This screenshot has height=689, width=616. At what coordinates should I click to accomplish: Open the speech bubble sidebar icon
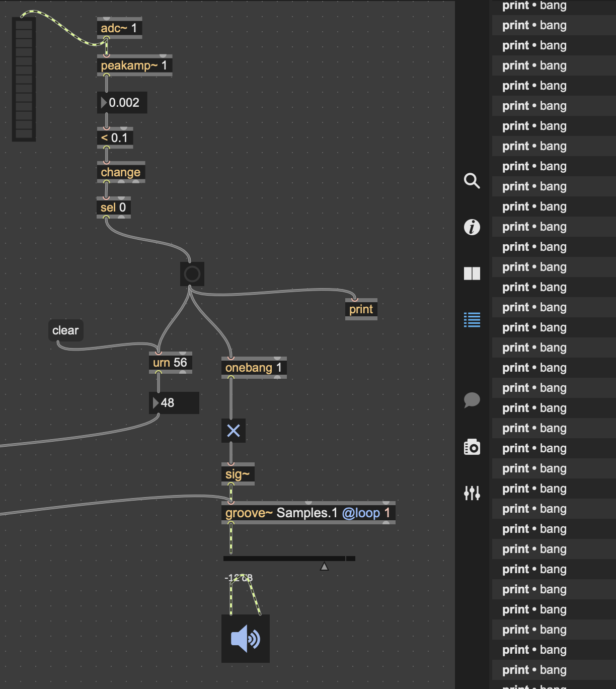tap(472, 400)
